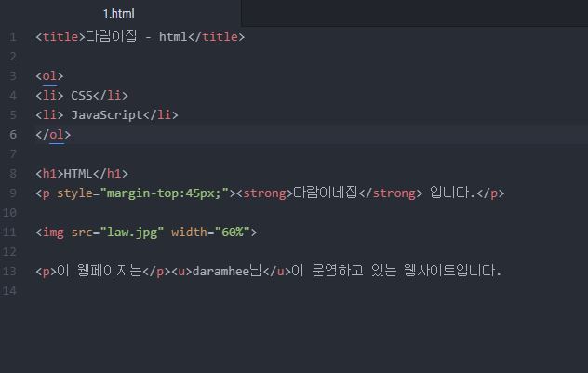The height and width of the screenshot is (373, 588).
Task: Click the opening strong tag on line 9
Action: [x=264, y=193]
